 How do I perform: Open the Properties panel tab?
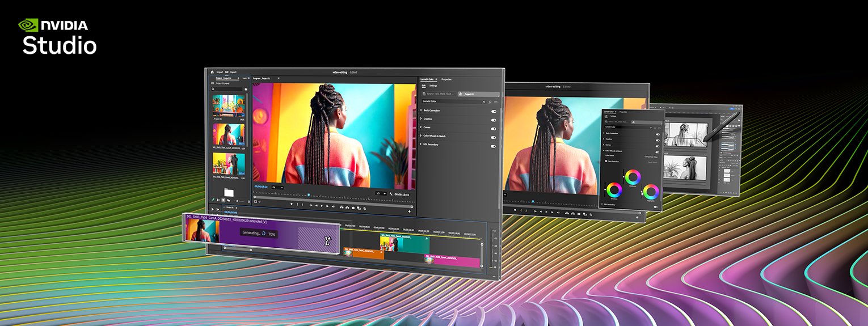[x=446, y=79]
